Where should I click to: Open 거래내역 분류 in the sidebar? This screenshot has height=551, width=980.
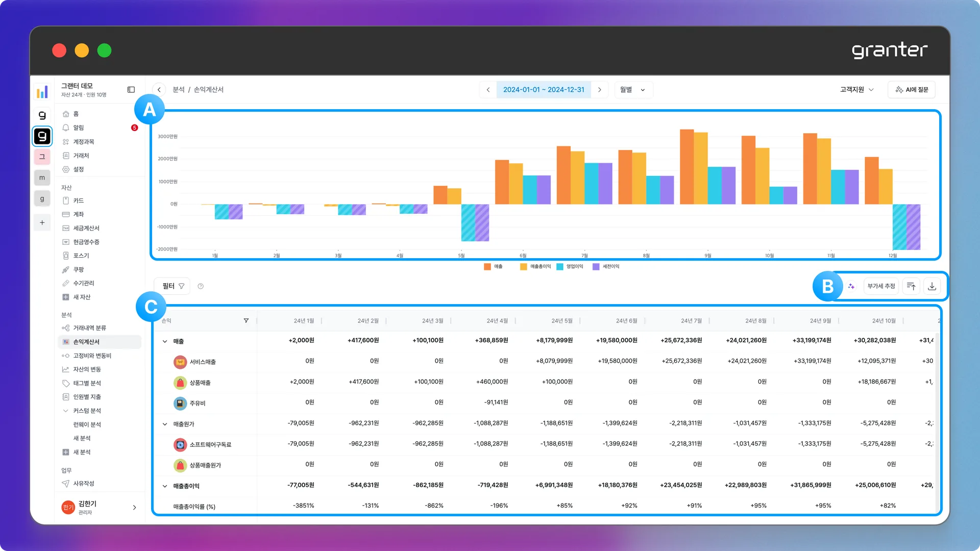click(90, 328)
